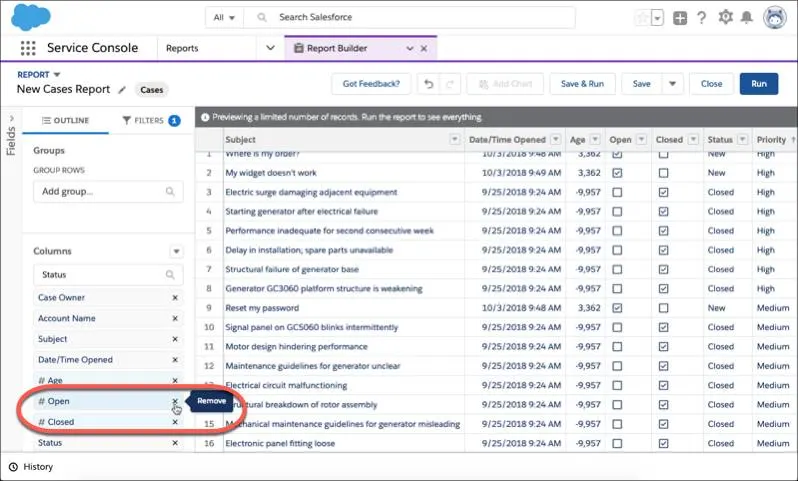798x481 pixels.
Task: Open Date/Time Opened column header dropdown
Action: [x=556, y=139]
